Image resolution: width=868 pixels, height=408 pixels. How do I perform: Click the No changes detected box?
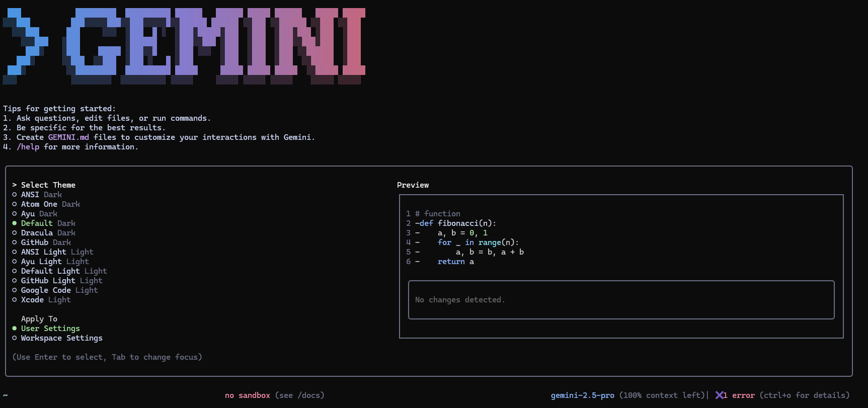(x=621, y=300)
